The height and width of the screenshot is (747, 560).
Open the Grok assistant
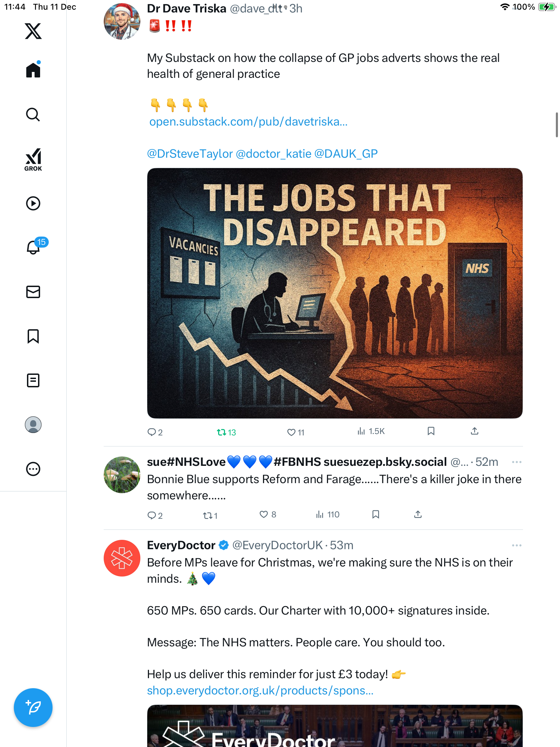[33, 159]
